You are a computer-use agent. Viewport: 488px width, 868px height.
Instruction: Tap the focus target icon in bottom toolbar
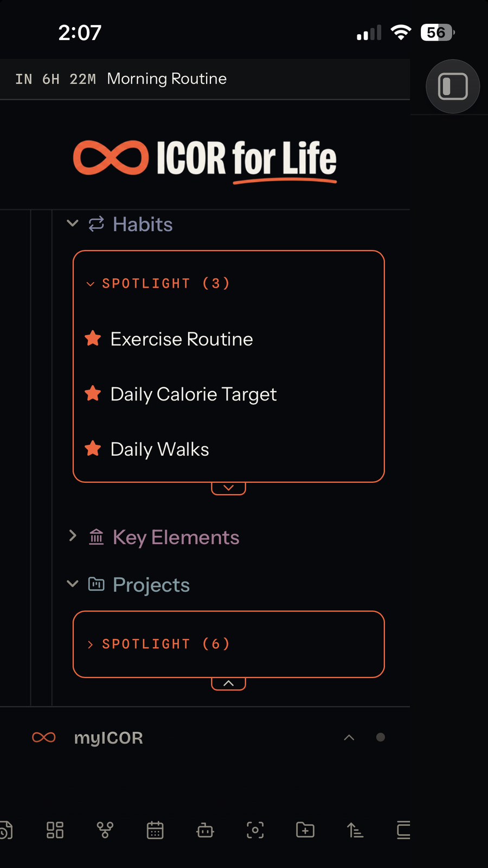point(255,830)
